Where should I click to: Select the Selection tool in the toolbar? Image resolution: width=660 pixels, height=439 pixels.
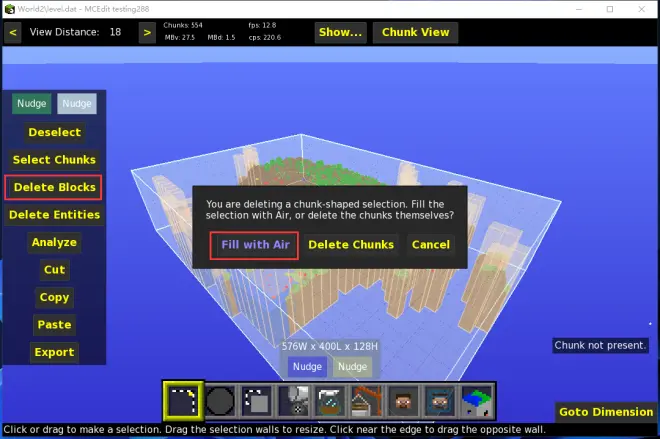(x=183, y=401)
